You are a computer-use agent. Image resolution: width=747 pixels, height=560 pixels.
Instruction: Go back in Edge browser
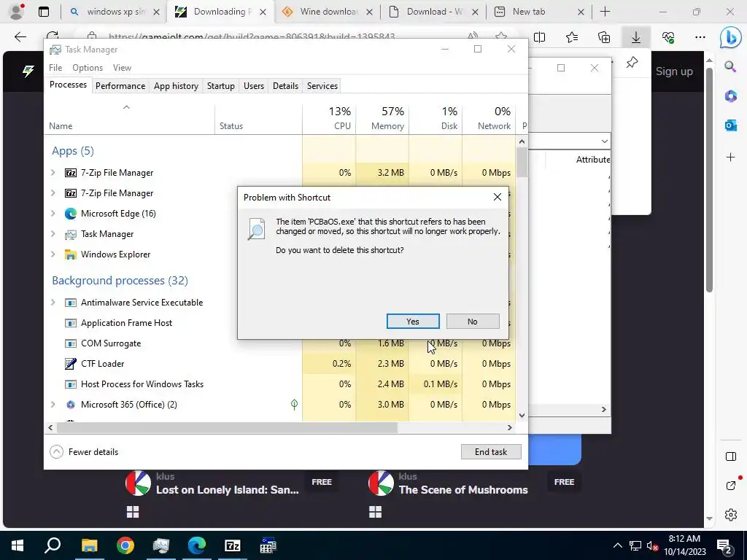[20, 37]
